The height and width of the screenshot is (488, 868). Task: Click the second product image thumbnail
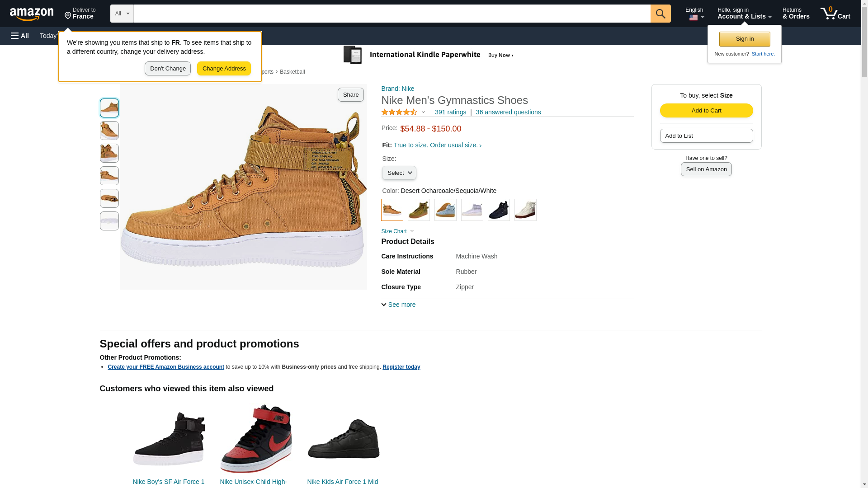(x=109, y=131)
